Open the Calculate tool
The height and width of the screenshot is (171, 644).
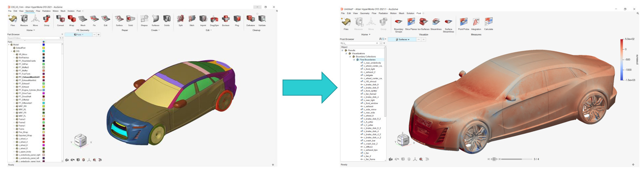pos(488,23)
